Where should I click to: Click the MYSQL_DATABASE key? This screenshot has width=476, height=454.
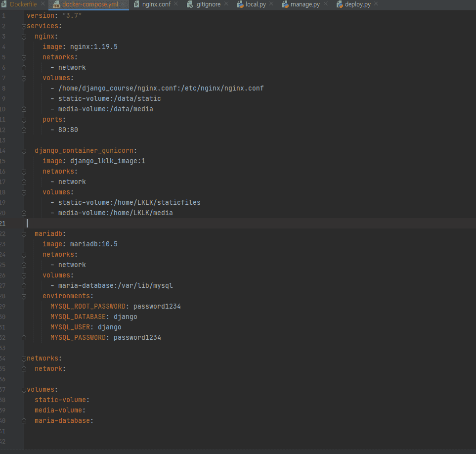pos(78,317)
